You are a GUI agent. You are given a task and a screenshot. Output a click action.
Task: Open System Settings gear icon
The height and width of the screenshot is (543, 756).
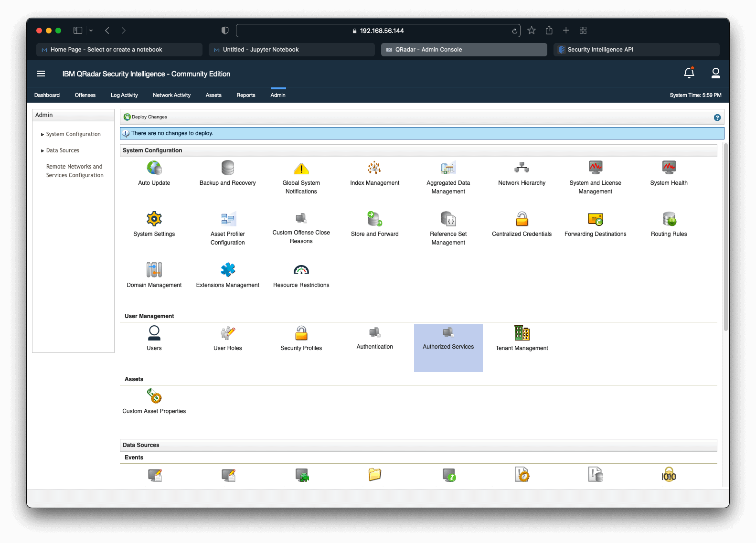tap(154, 219)
